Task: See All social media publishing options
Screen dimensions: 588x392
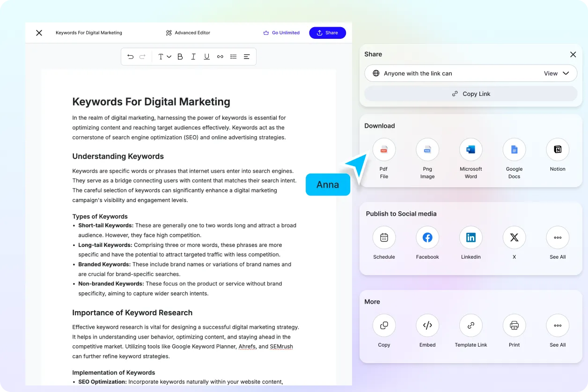Action: pos(558,238)
